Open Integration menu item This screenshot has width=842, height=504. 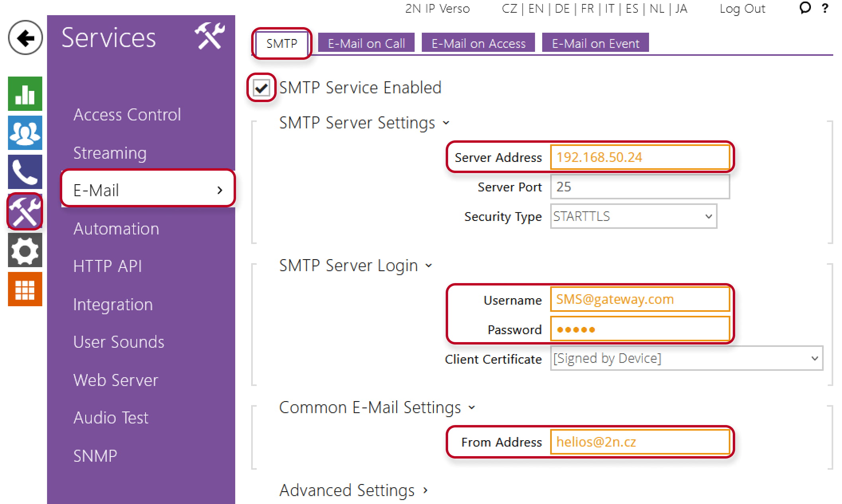[x=113, y=305]
